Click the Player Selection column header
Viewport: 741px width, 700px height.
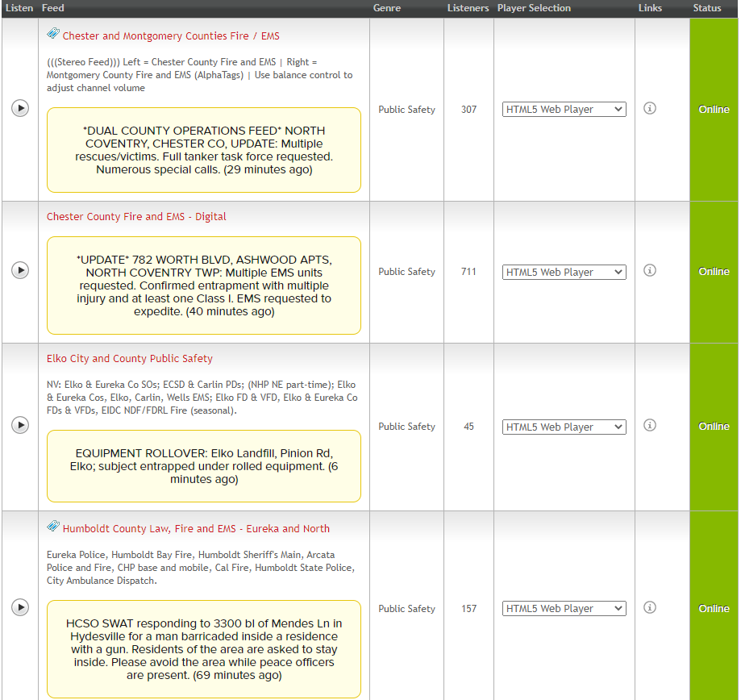[534, 8]
